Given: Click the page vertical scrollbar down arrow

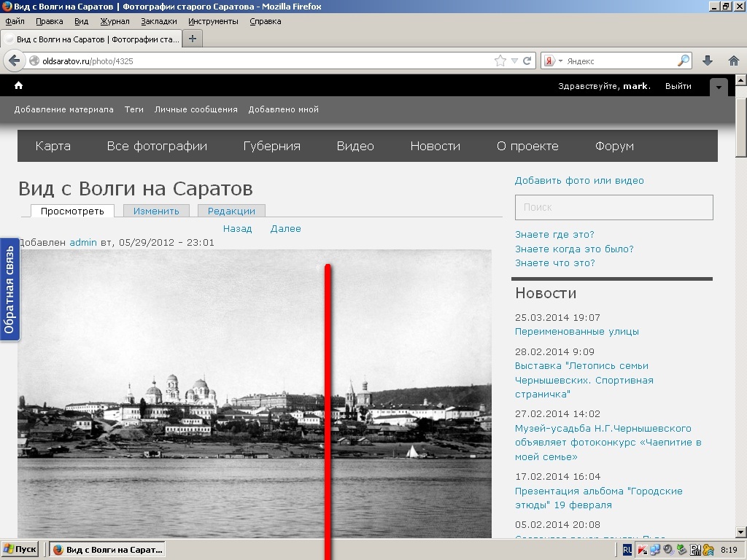Looking at the screenshot, I should [x=740, y=532].
